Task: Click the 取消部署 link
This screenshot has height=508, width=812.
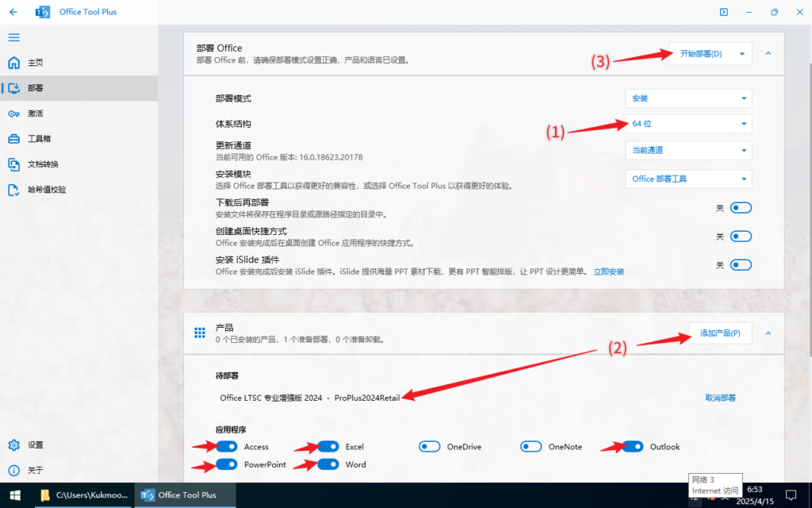Action: pyautogui.click(x=720, y=398)
